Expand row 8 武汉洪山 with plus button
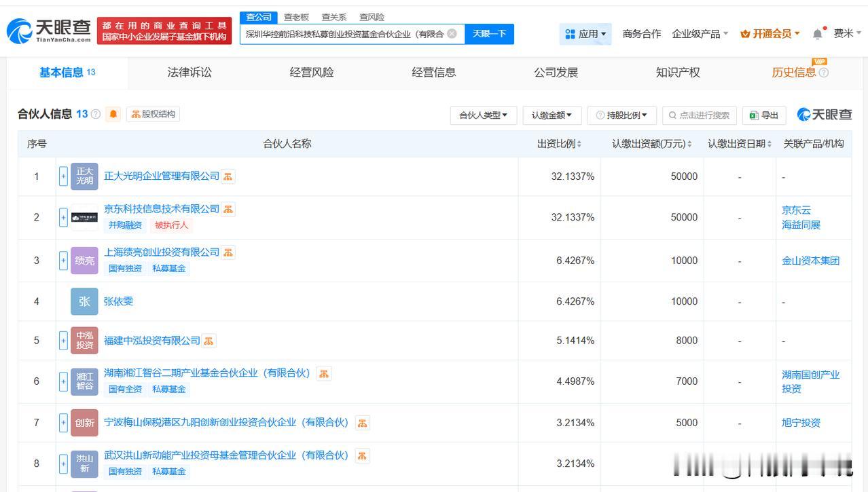The image size is (868, 492). click(x=63, y=463)
